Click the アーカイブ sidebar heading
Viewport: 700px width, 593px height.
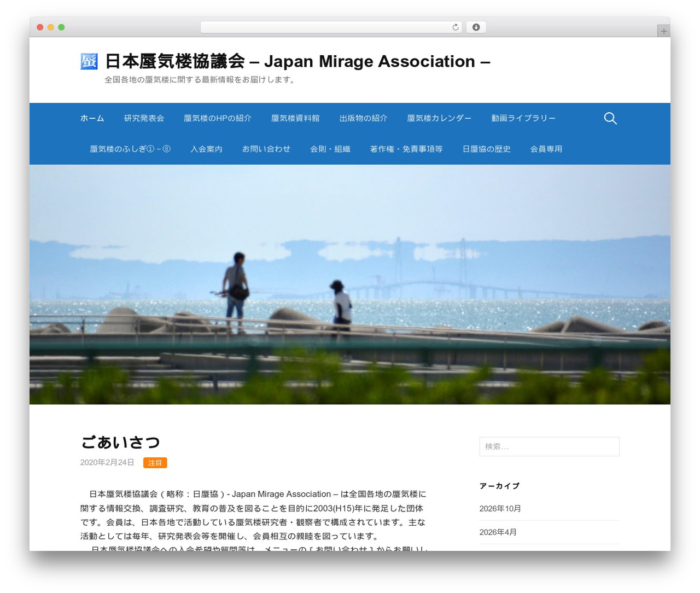click(499, 486)
